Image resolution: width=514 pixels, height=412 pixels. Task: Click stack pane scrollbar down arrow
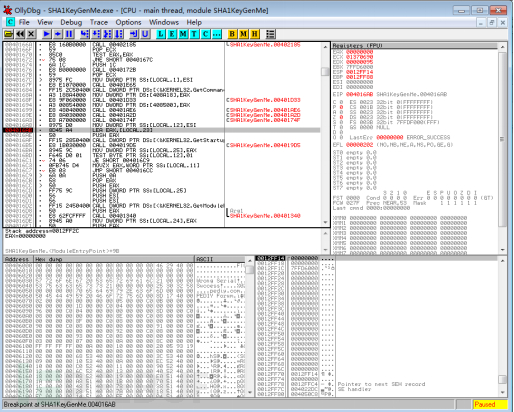[x=502, y=392]
